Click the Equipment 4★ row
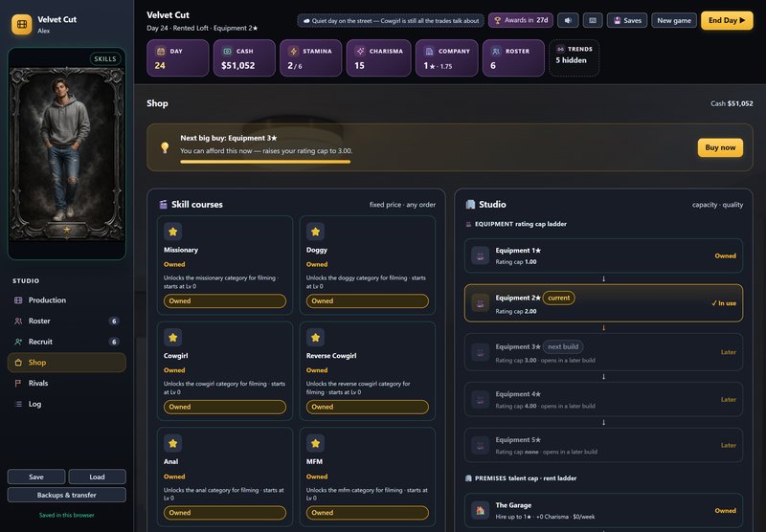 (x=603, y=399)
